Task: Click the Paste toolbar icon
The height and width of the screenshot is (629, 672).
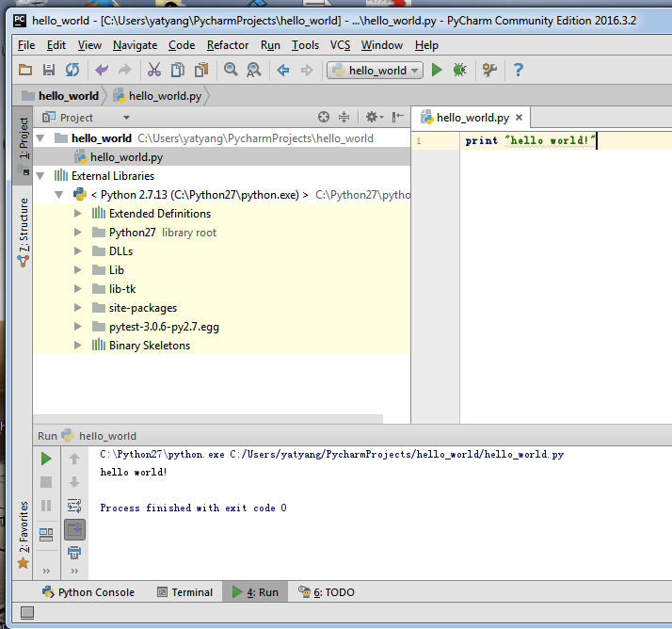Action: pyautogui.click(x=201, y=70)
